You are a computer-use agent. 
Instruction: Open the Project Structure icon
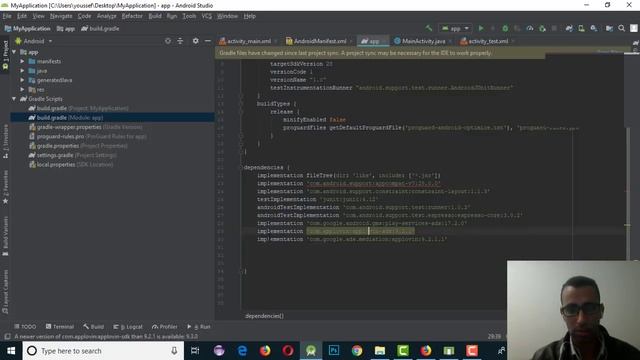(x=609, y=28)
